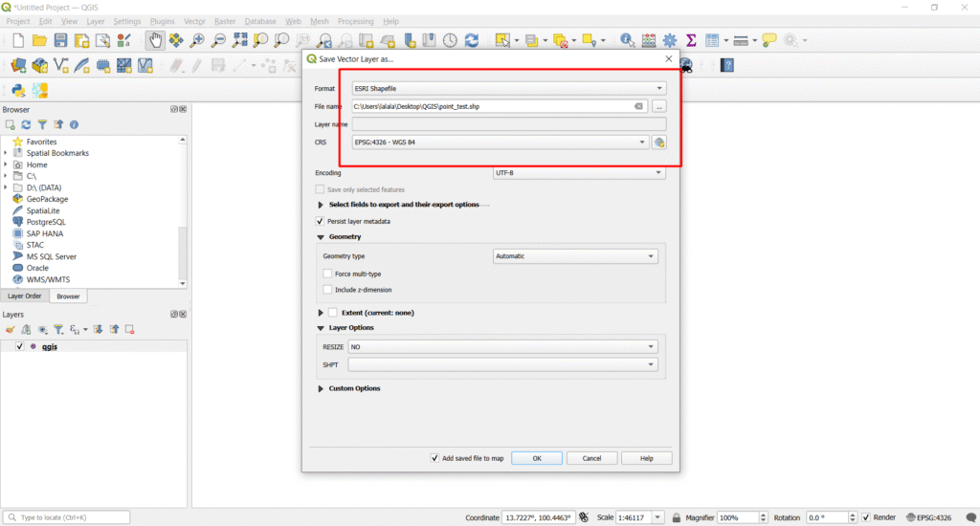Open the RESIZE dropdown
This screenshot has width=980, height=526.
503,347
